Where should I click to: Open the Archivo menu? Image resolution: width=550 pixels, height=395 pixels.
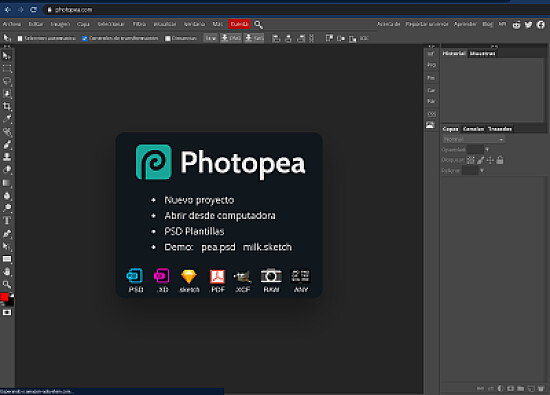coord(12,24)
